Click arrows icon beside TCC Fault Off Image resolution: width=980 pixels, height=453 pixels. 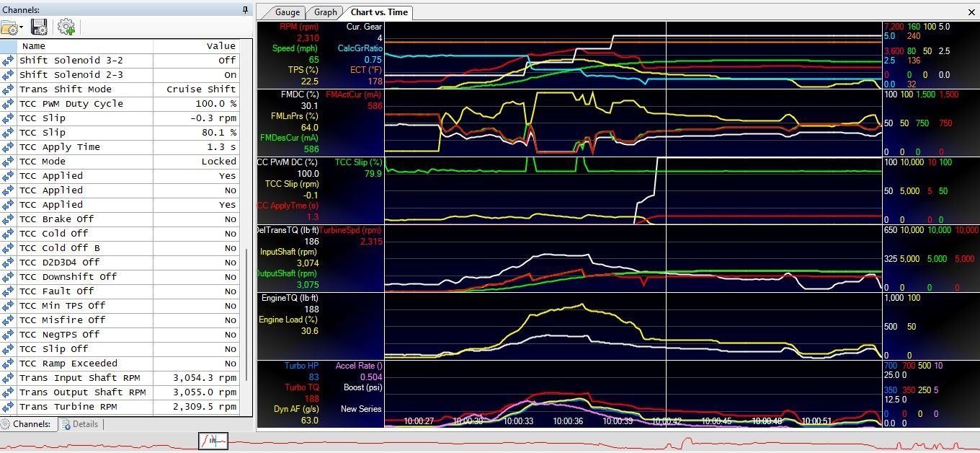click(9, 291)
